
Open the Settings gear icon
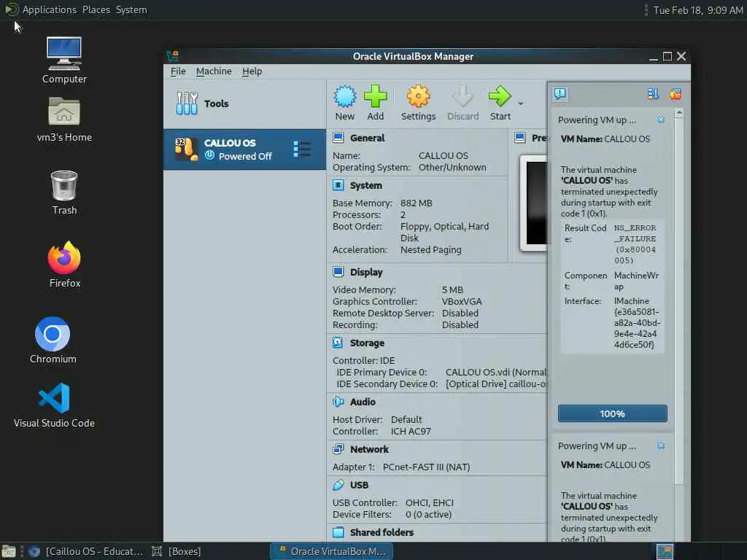point(418,97)
